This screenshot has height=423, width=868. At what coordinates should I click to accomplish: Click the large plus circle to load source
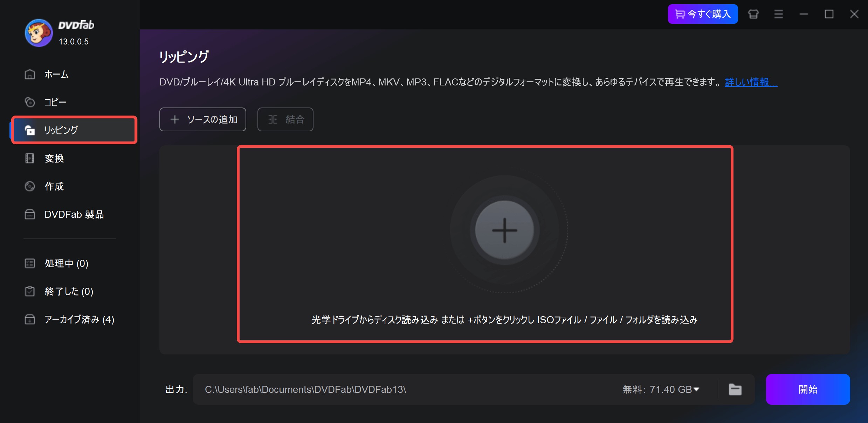pos(504,230)
